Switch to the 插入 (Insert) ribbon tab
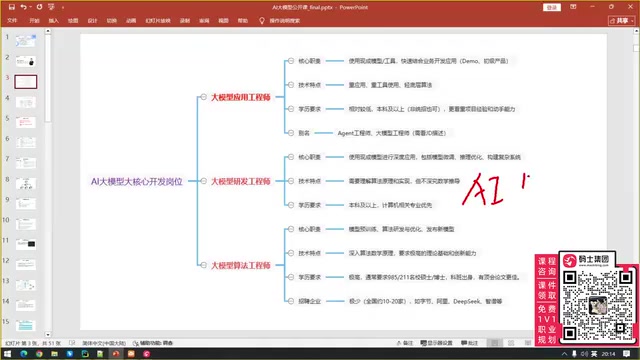The image size is (640, 360). [x=53, y=20]
